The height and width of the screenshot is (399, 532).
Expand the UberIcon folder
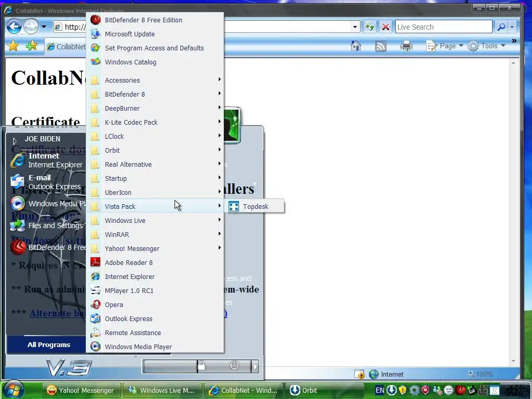[155, 193]
